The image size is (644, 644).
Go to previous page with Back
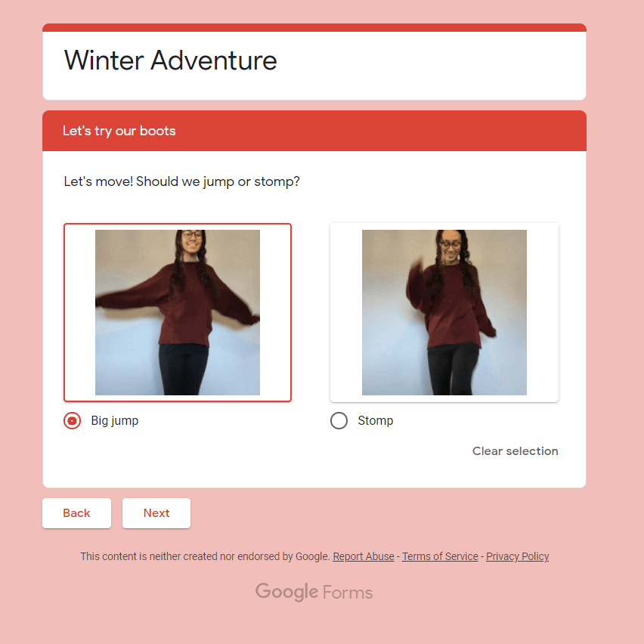(76, 513)
